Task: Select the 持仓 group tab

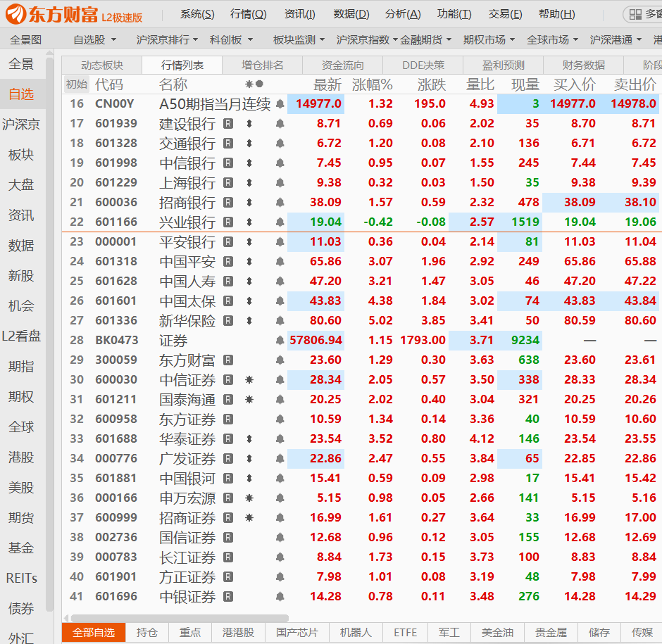Action: click(147, 633)
